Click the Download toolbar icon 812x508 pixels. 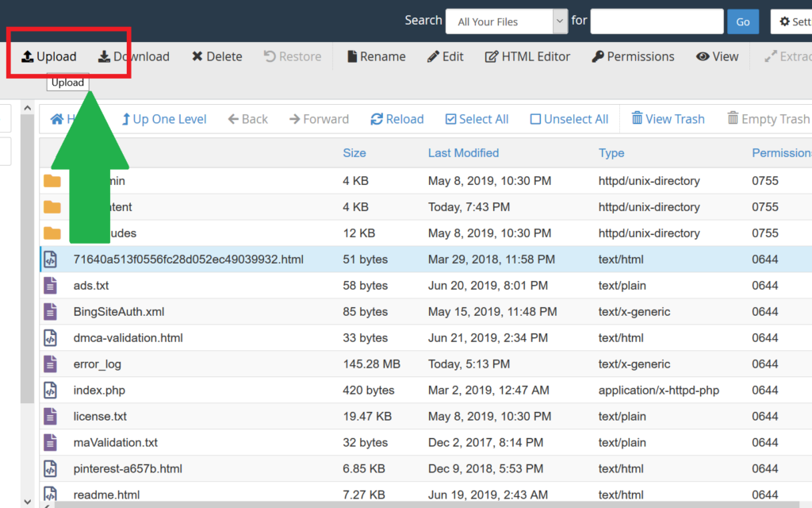105,56
